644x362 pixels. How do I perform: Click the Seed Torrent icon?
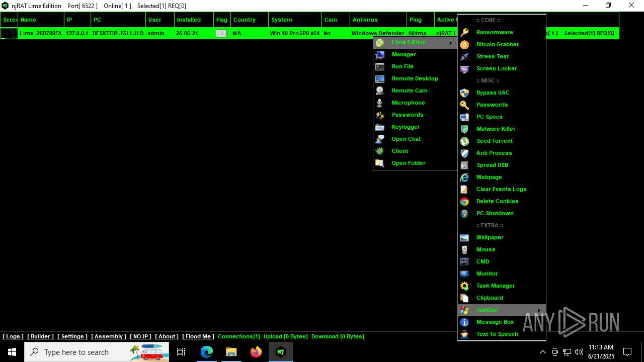tap(464, 141)
